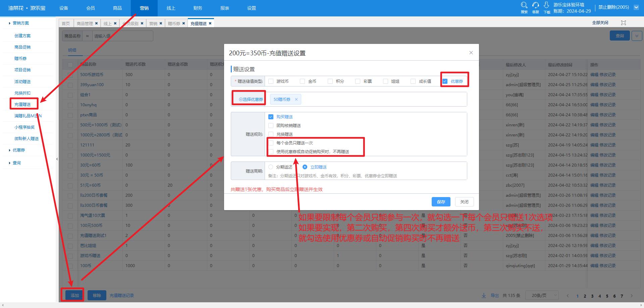Expand the advanced query dropdown arrow
644x308 pixels.
pyautogui.click(x=637, y=36)
